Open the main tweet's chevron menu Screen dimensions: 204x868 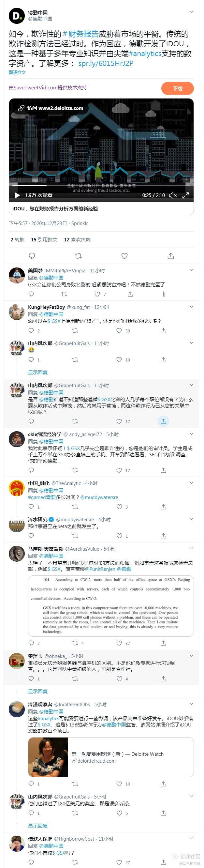coord(191,12)
